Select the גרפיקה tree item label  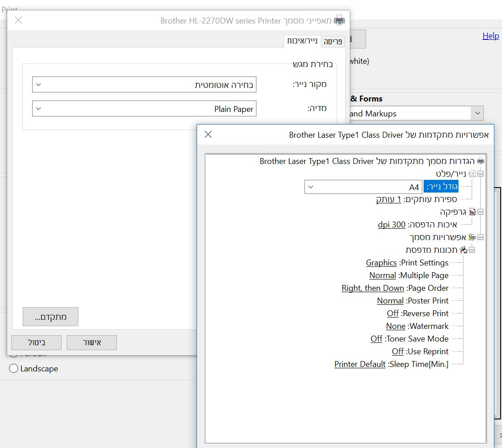pyautogui.click(x=453, y=212)
